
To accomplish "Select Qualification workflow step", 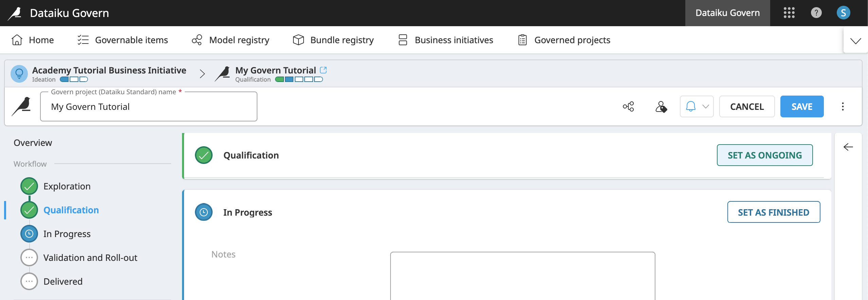I will tap(71, 210).
